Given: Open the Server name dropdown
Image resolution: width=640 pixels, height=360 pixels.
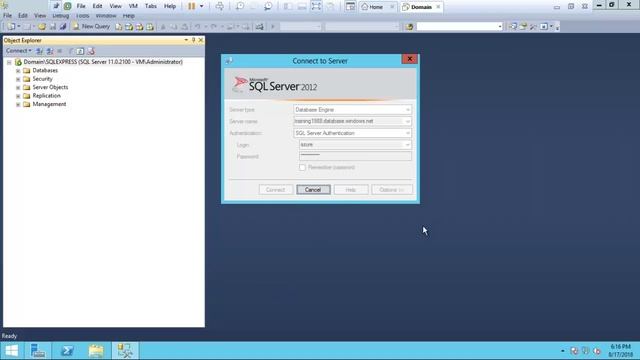Looking at the screenshot, I should tap(407, 121).
